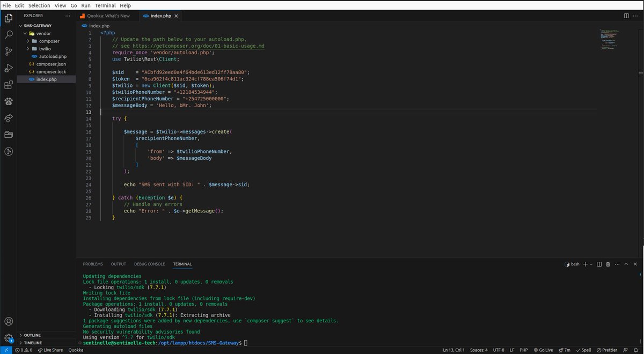Click the errors and warnings counter
644x354 pixels.
tap(24, 350)
